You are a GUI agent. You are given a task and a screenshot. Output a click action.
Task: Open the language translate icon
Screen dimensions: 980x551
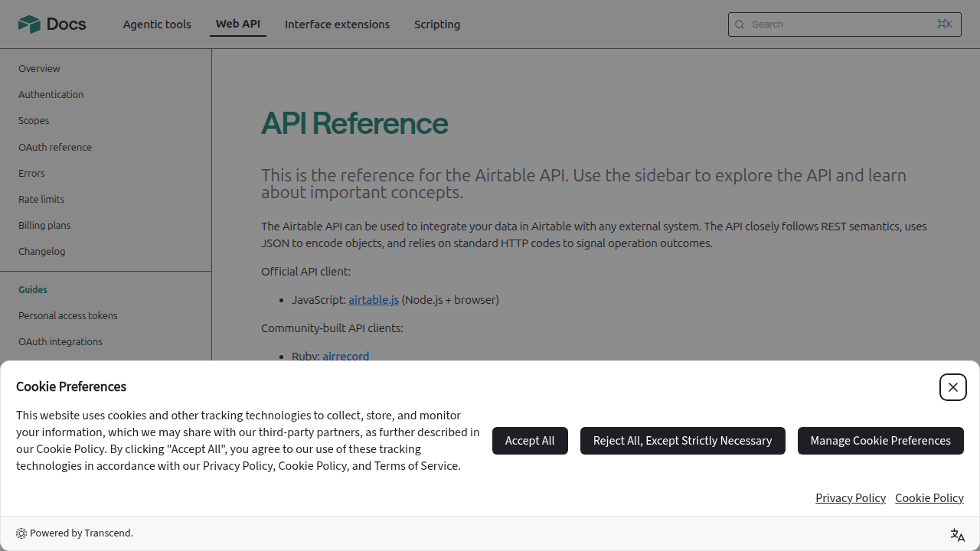[957, 535]
